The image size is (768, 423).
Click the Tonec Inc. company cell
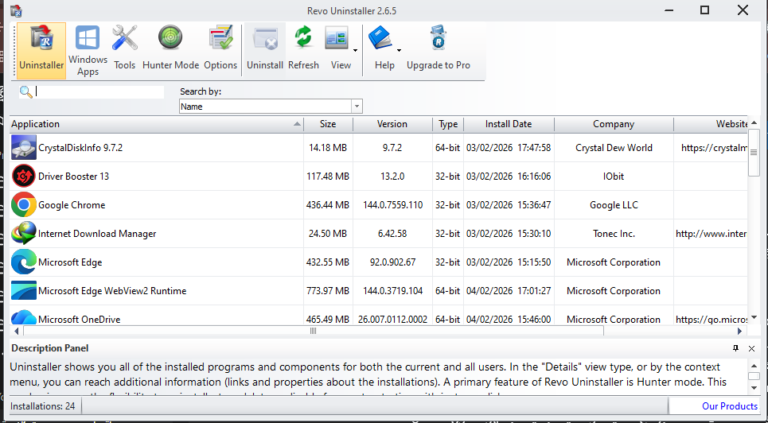[x=614, y=234]
